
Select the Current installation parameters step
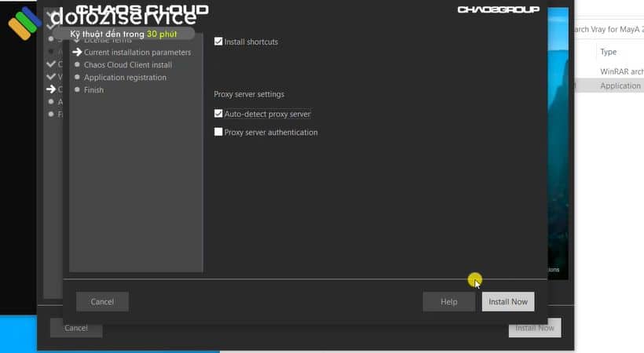pos(137,53)
